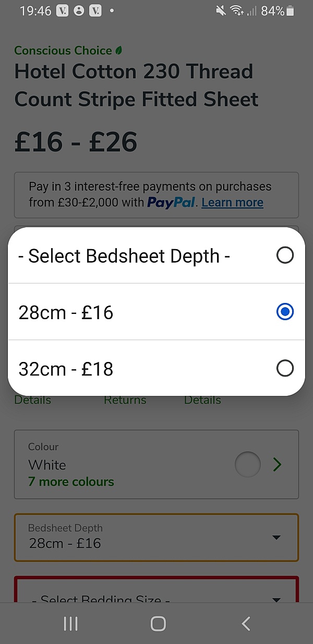The image size is (313, 644).
Task: Tap the White colour swatch circle
Action: coord(247,464)
